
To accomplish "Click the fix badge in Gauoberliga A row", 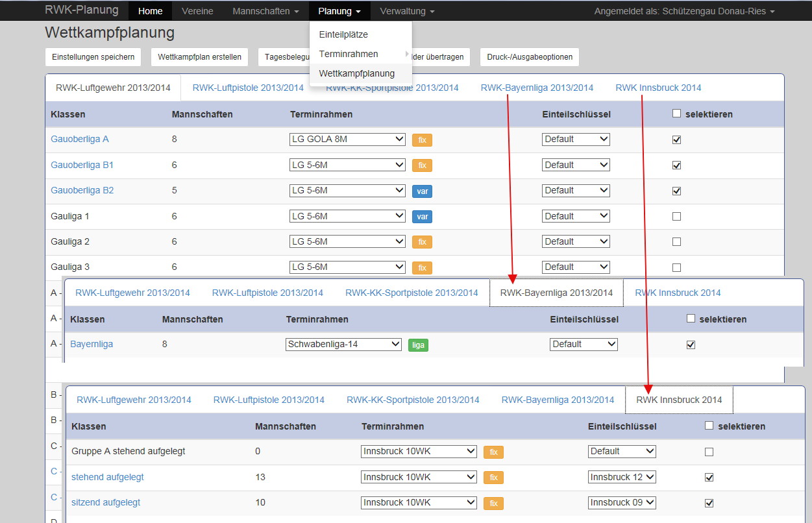I will pyautogui.click(x=422, y=140).
